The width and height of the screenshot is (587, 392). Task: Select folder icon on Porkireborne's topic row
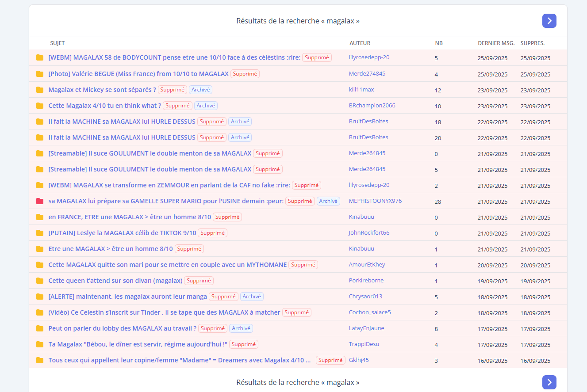tap(40, 281)
